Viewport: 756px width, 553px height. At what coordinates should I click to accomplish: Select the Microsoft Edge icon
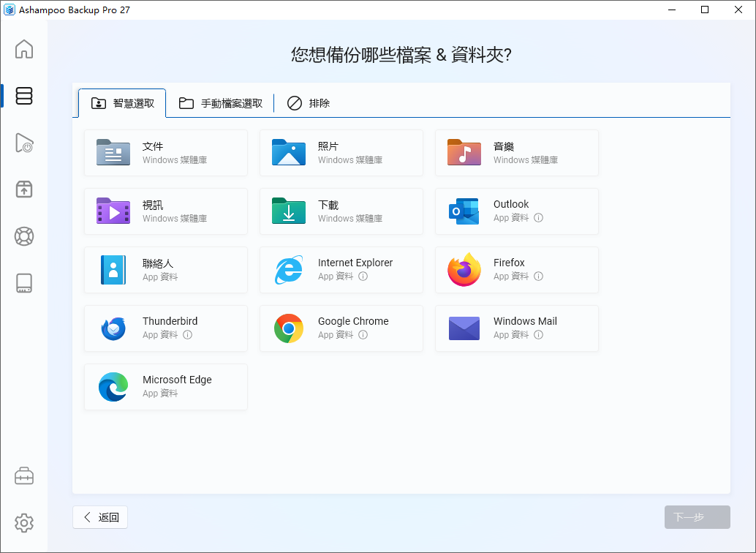(113, 386)
